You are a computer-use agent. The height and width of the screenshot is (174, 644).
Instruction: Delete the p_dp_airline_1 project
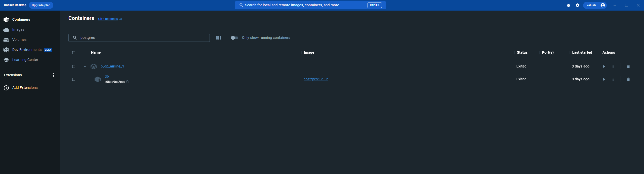628,66
